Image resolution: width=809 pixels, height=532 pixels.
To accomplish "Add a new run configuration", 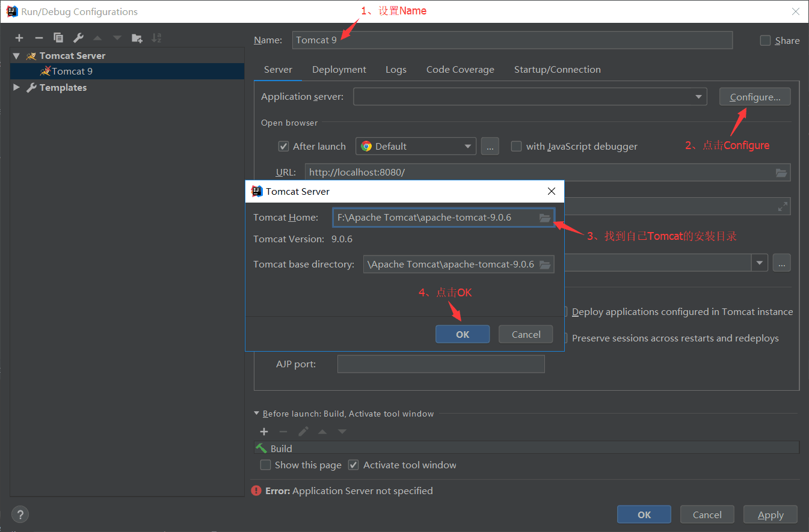I will (x=19, y=37).
